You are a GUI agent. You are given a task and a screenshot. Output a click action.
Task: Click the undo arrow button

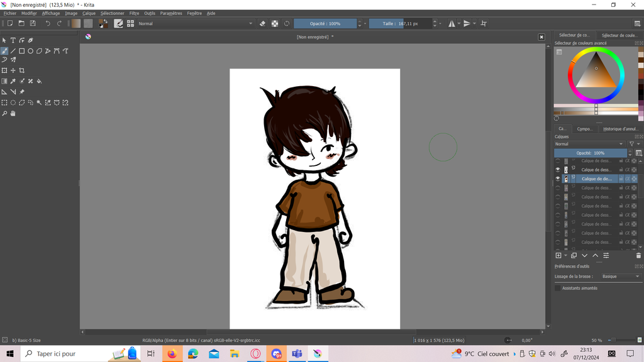click(x=48, y=23)
